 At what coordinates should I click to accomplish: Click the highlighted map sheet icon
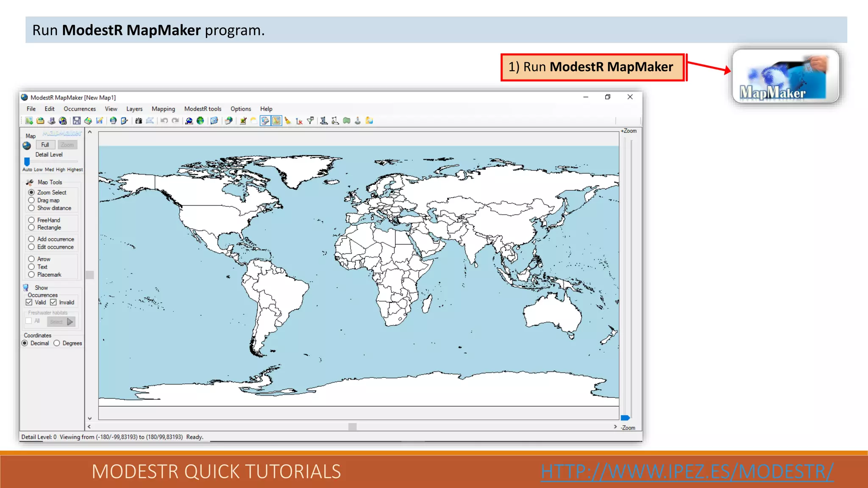point(276,121)
